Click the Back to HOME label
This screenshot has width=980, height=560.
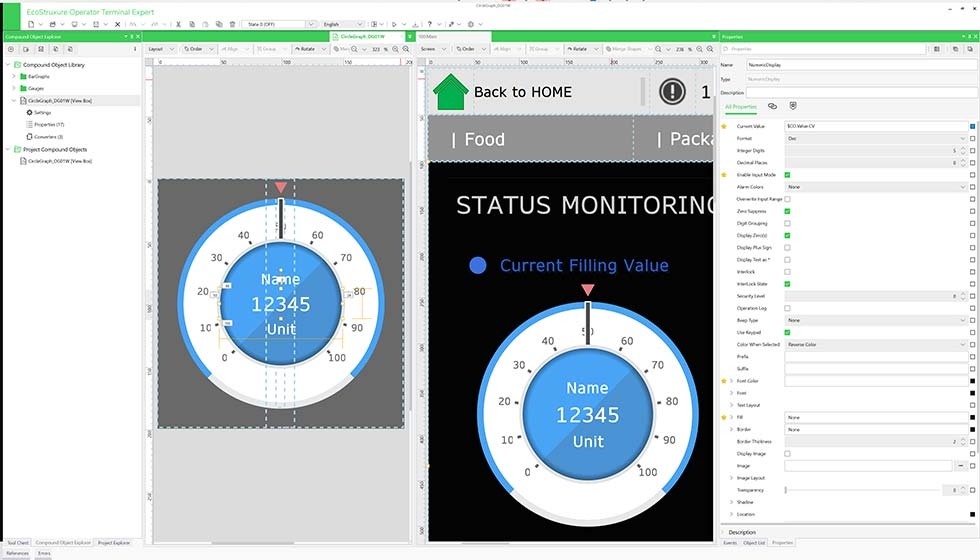pyautogui.click(x=522, y=92)
